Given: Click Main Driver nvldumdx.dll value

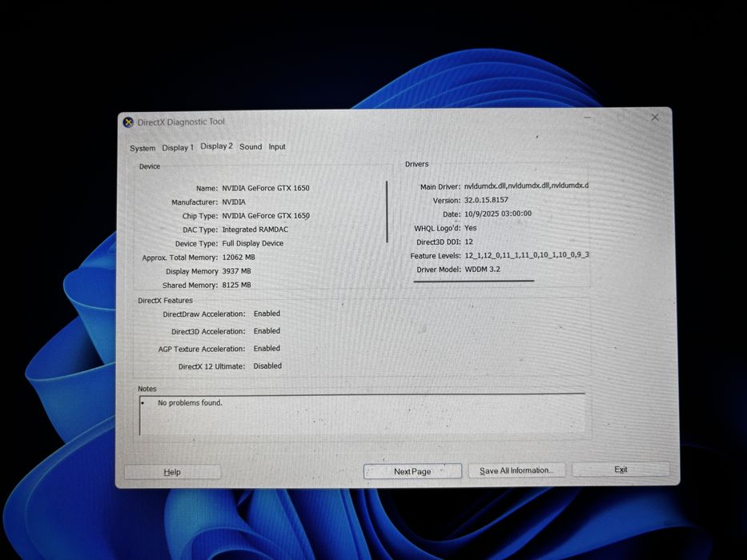Looking at the screenshot, I should point(527,186).
